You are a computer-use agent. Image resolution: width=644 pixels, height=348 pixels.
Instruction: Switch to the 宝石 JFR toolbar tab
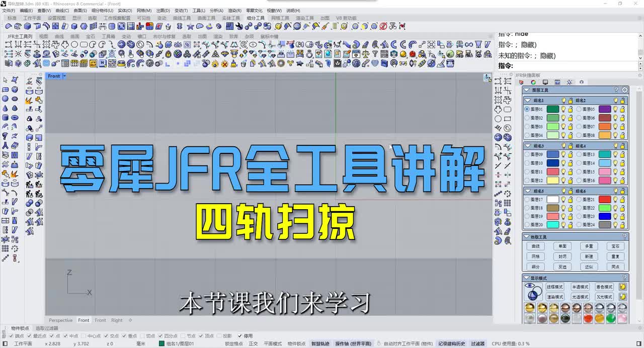(90, 36)
